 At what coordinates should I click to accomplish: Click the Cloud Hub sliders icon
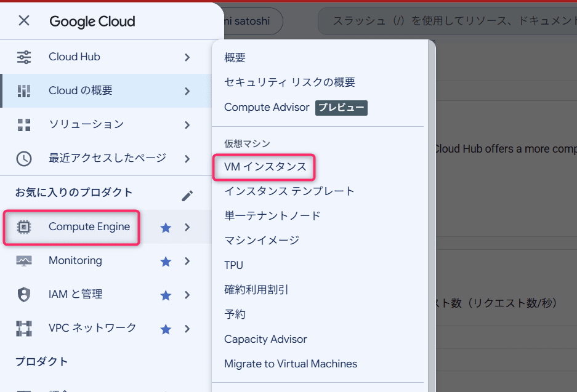24,57
